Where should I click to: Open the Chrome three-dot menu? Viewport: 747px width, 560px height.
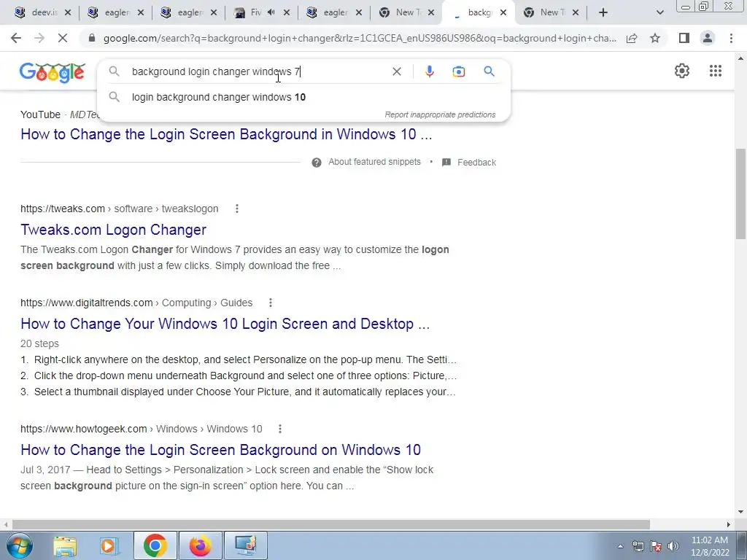click(x=731, y=38)
